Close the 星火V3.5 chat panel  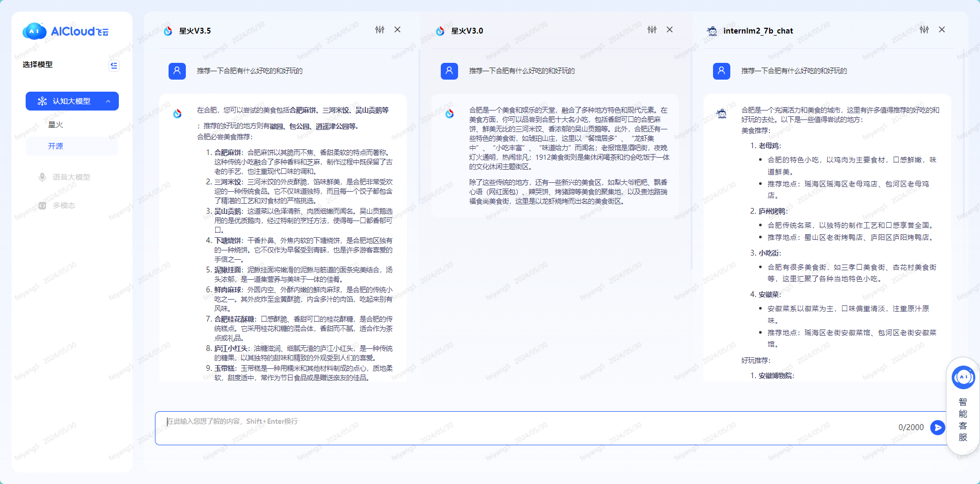(397, 30)
